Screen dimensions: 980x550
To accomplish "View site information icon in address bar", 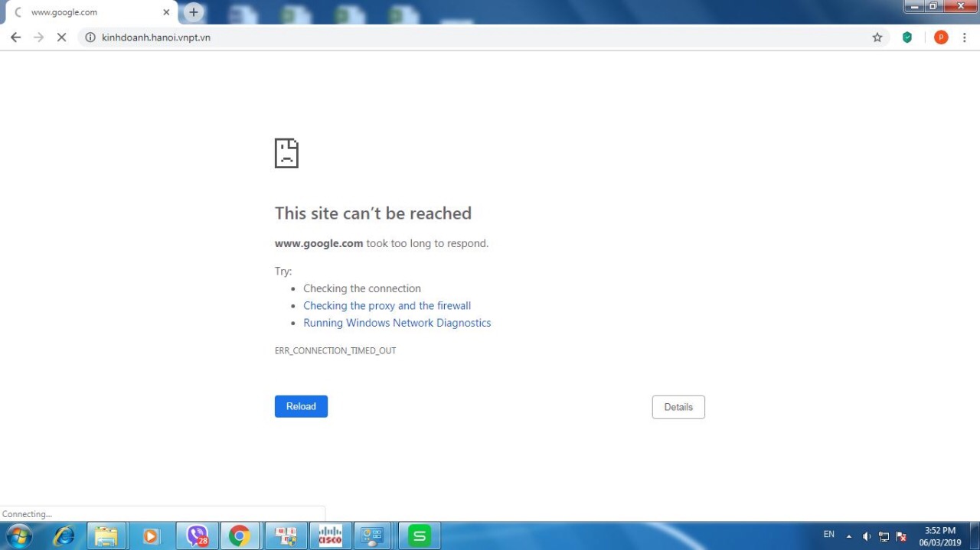I will pyautogui.click(x=90, y=37).
